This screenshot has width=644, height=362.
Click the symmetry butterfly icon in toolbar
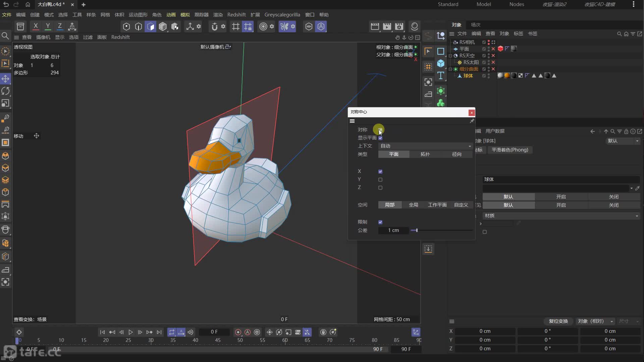pyautogui.click(x=284, y=26)
